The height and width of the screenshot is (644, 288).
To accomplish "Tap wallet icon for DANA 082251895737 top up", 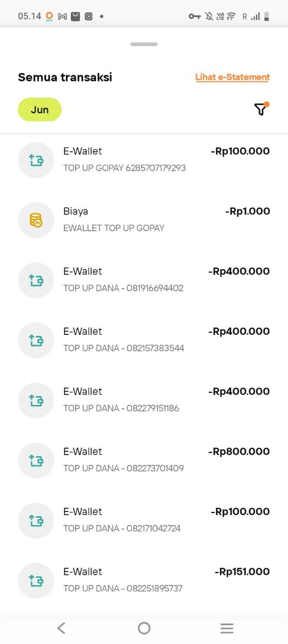I will coord(36,581).
